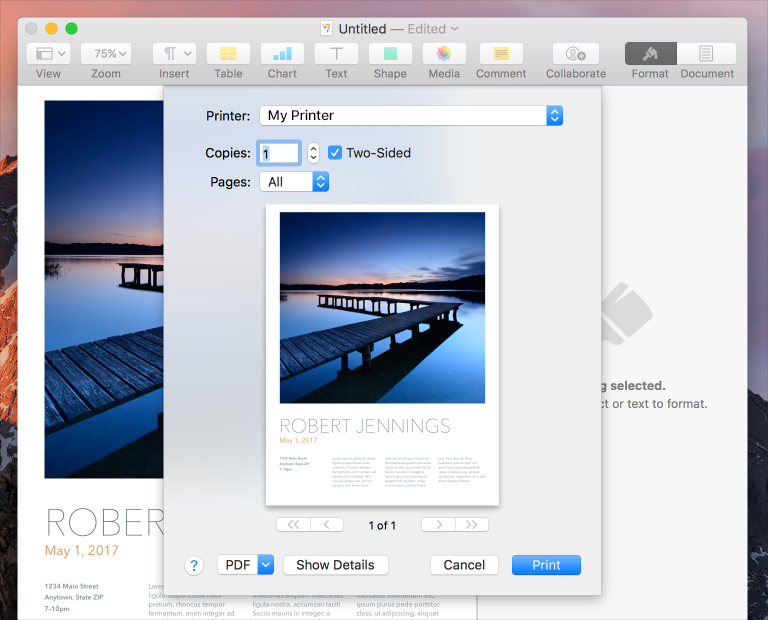The width and height of the screenshot is (768, 620).
Task: Minimize the Pages window
Action: tap(51, 28)
